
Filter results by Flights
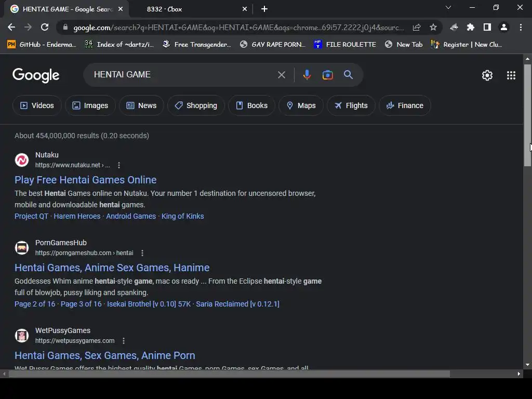click(351, 105)
